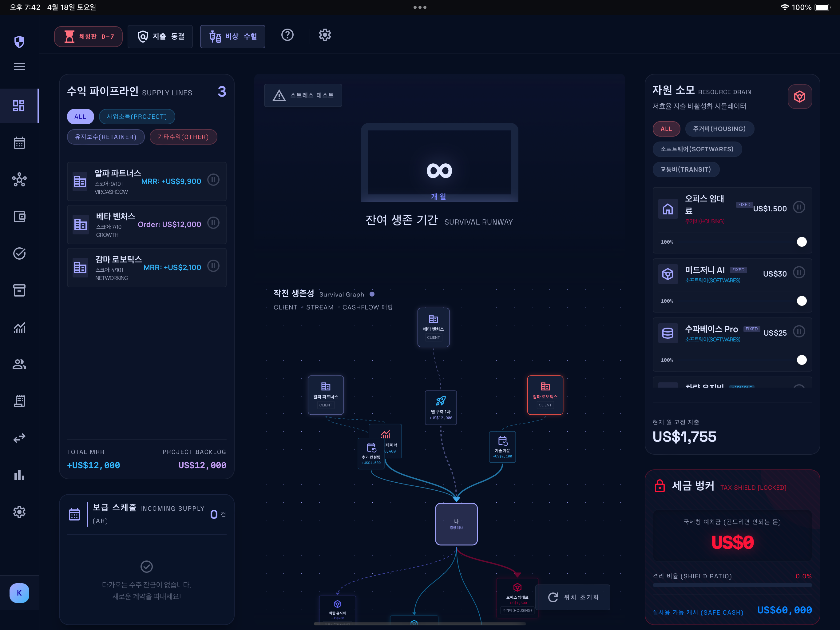Open the three-dot multitasking menu at top

(420, 7)
